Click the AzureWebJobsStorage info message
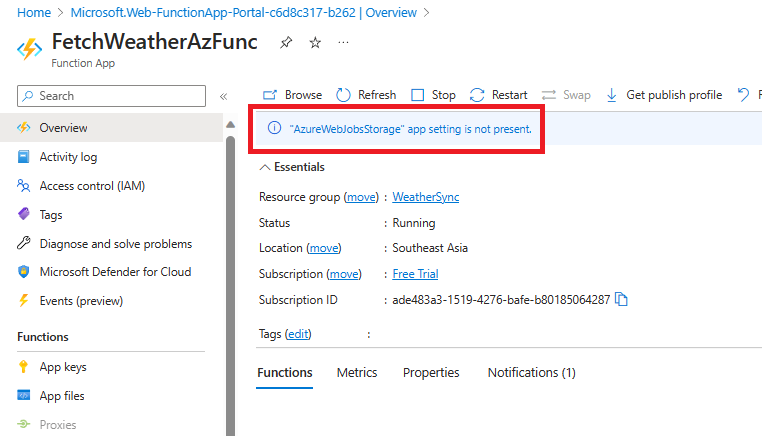The height and width of the screenshot is (436, 762). pyautogui.click(x=411, y=129)
